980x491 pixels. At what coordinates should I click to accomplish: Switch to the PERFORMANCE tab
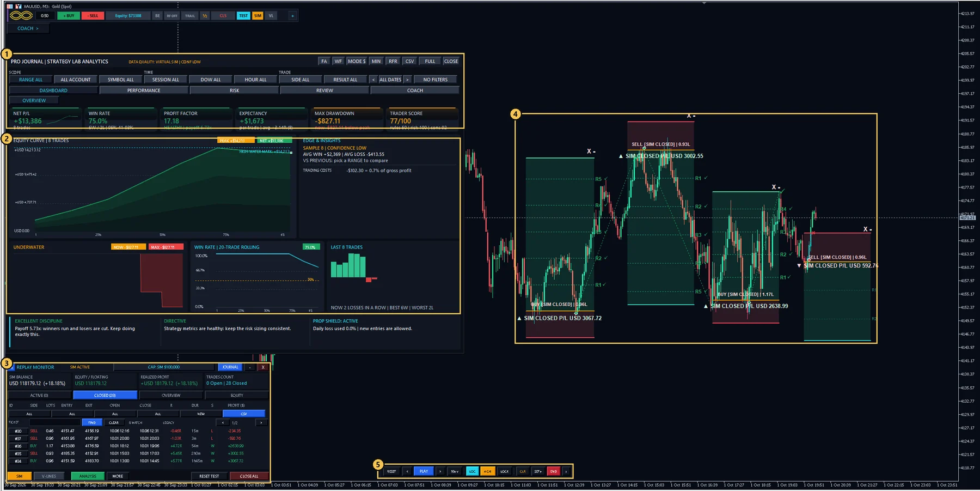(144, 90)
